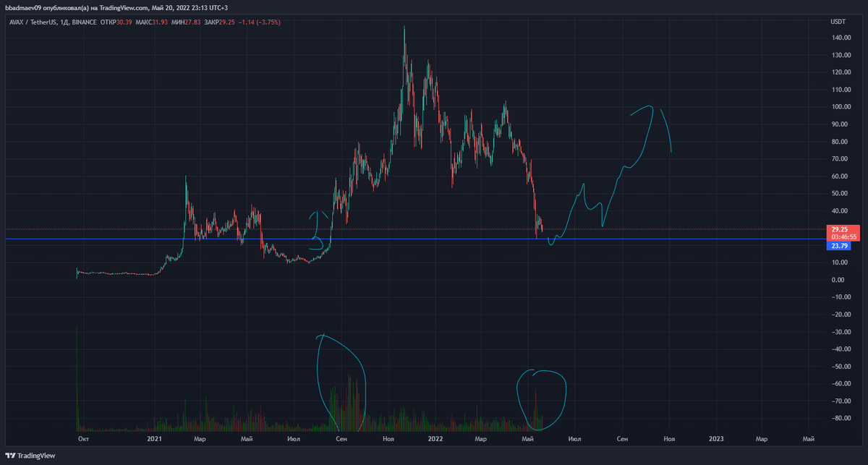Click the 110.00 price axis label
Viewport: 868px width, 465px height.
coord(841,90)
